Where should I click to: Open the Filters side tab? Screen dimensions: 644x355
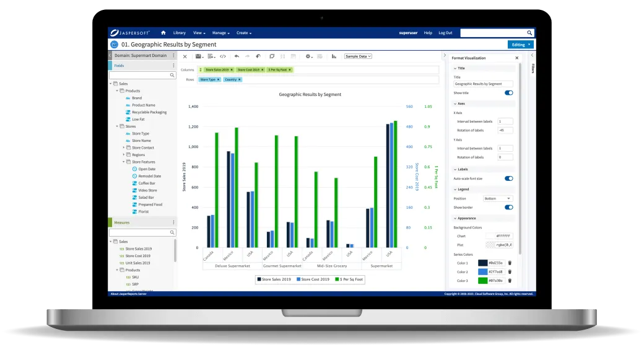click(x=533, y=68)
